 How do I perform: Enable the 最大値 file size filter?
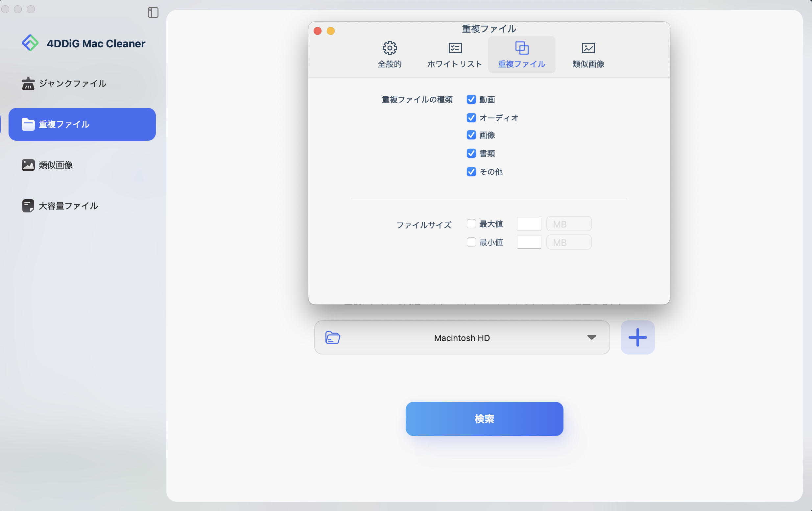(471, 224)
